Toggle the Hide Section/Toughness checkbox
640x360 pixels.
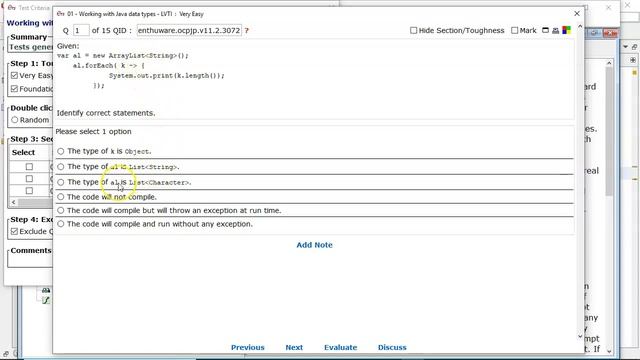(413, 30)
